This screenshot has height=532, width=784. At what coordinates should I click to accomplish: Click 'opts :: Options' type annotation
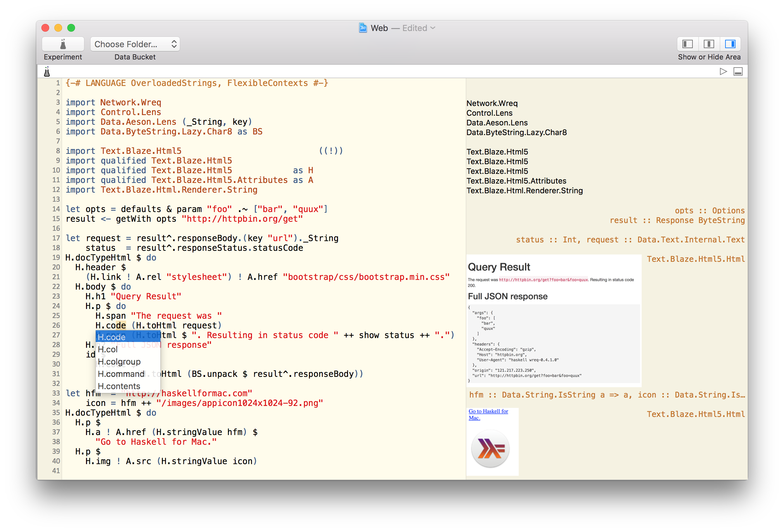(x=709, y=210)
